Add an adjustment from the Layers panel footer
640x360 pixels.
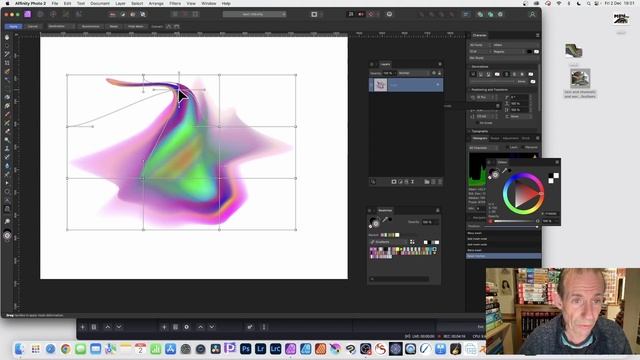[x=400, y=182]
